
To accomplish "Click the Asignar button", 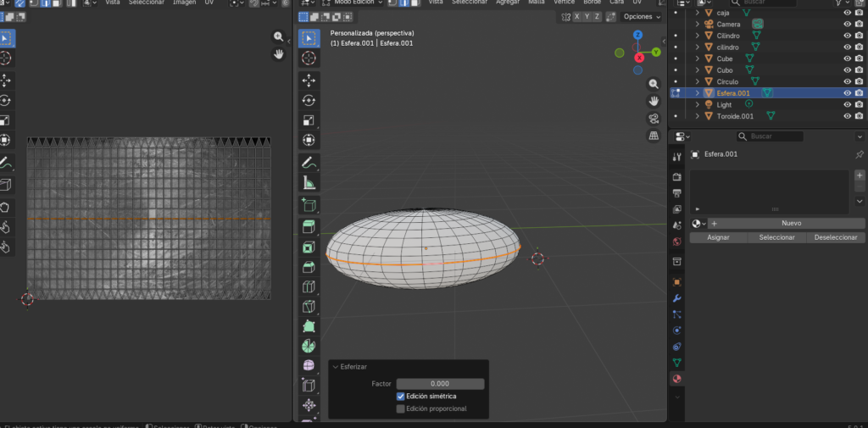I will click(718, 237).
